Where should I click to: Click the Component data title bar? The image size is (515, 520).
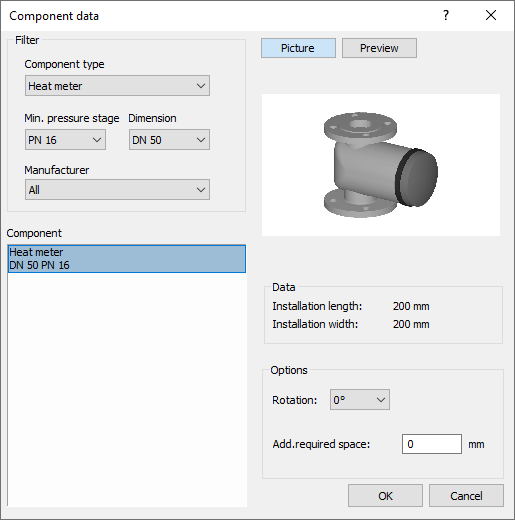point(220,16)
